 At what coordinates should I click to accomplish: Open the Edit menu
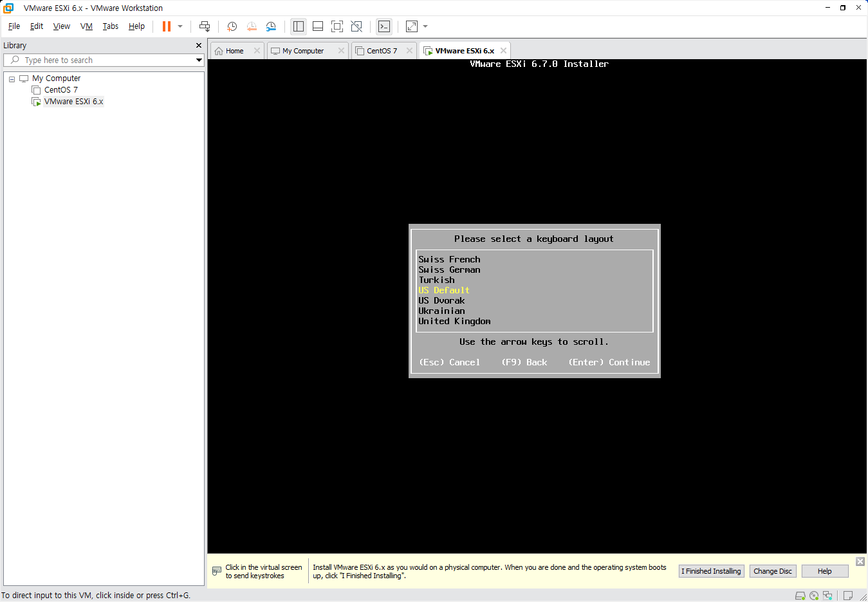[x=37, y=26]
